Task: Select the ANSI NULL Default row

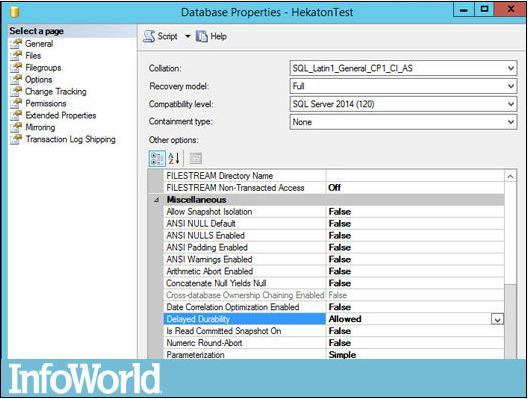Action: point(333,224)
